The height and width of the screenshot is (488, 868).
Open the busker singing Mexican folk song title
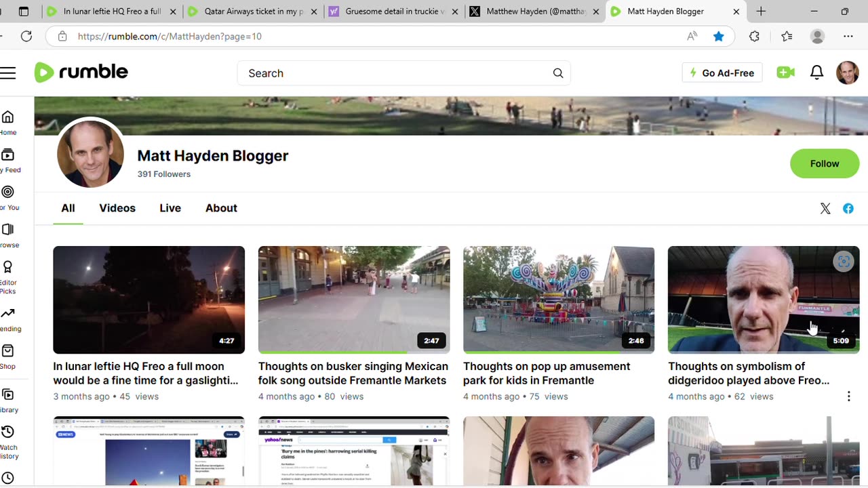click(x=353, y=373)
